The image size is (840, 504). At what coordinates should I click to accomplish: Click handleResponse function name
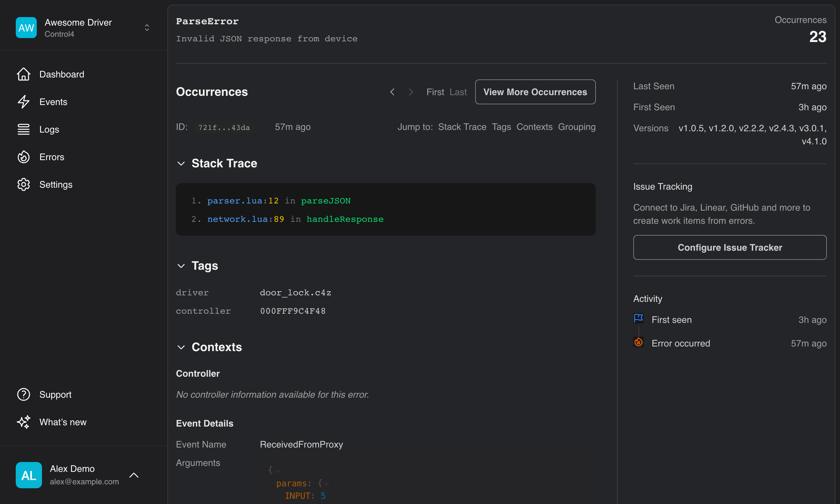coord(345,219)
